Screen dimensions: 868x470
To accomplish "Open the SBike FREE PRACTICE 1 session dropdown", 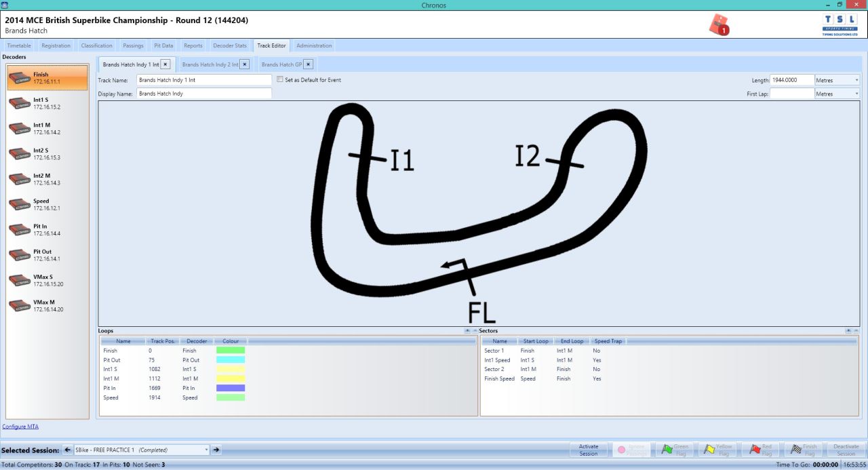I will point(207,449).
